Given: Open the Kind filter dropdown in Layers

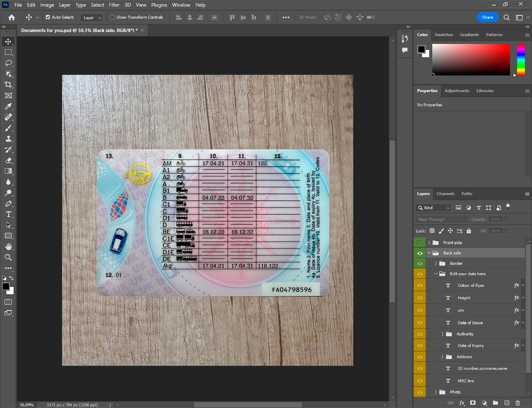Looking at the screenshot, I should click(434, 208).
